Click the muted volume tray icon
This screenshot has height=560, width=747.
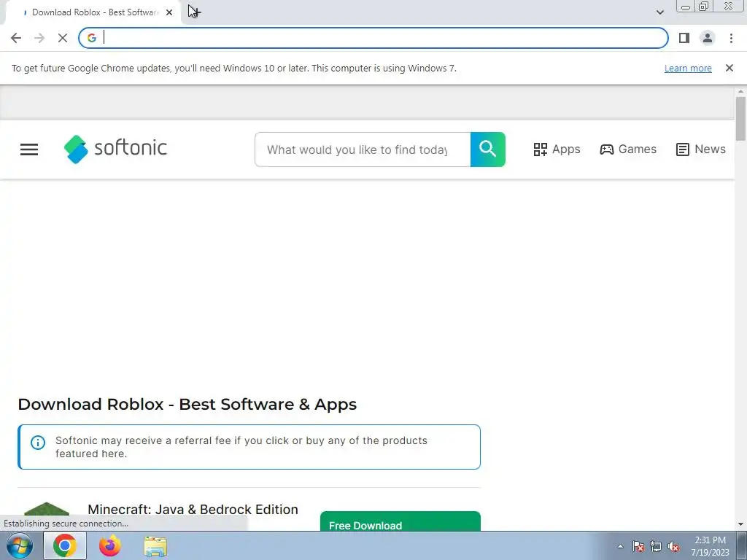pyautogui.click(x=673, y=546)
